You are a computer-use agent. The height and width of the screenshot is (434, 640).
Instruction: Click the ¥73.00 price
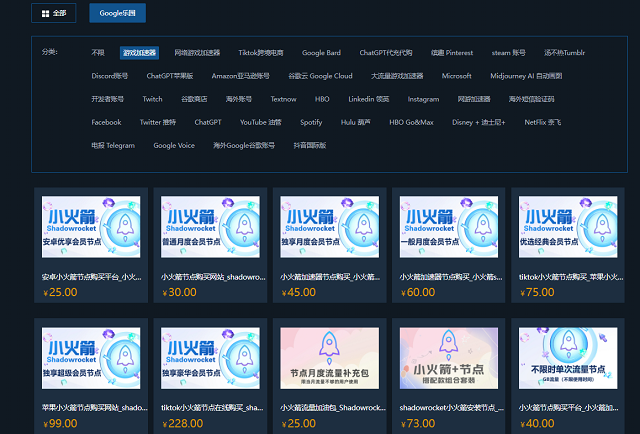pos(418,423)
